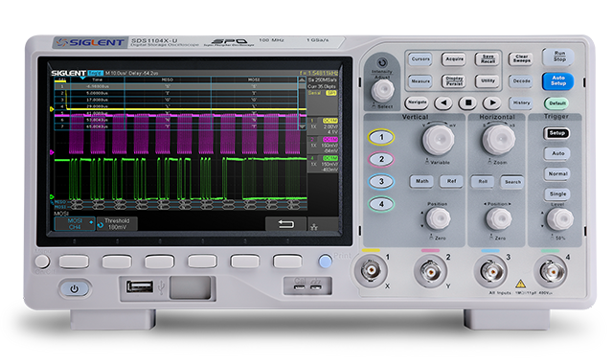The height and width of the screenshot is (364, 613).
Task: Click the Threshold 180mV softkey field
Action: pyautogui.click(x=117, y=223)
